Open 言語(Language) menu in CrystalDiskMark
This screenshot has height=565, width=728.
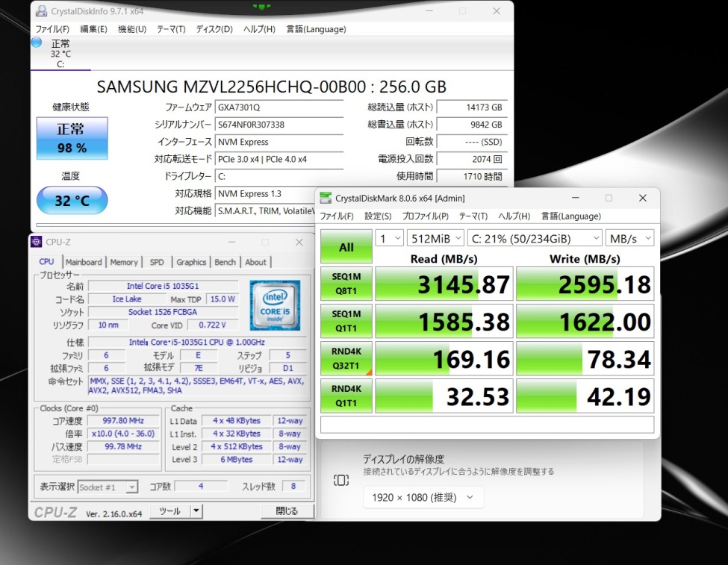coord(571,216)
